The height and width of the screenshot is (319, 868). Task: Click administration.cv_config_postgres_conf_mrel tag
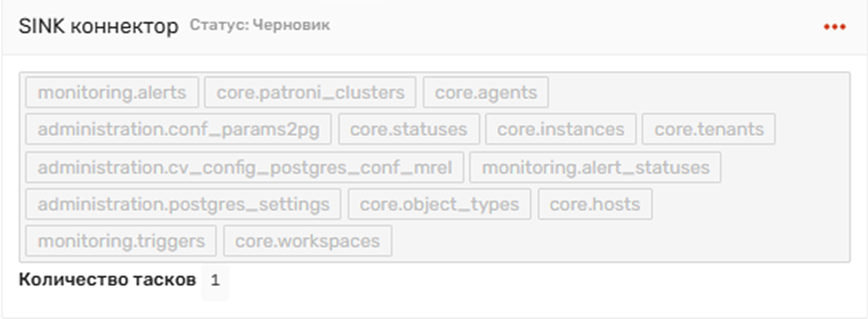pyautogui.click(x=245, y=168)
